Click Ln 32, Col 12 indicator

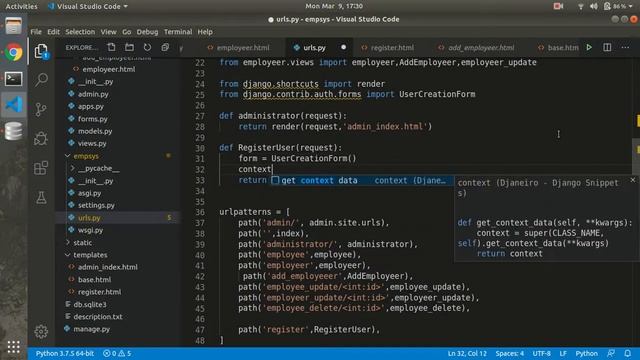click(x=467, y=353)
